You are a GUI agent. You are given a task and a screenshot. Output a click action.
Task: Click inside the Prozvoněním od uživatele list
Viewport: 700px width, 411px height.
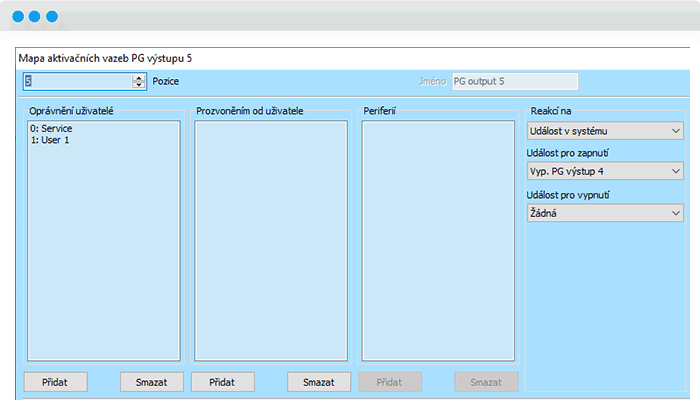(x=271, y=240)
